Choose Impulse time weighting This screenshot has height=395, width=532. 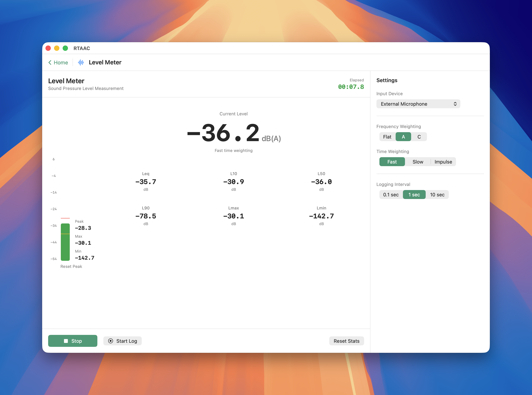coord(443,162)
